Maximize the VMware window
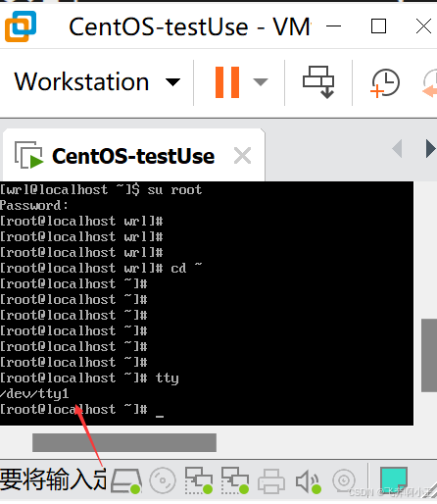Image resolution: width=437 pixels, height=504 pixels. coord(378,26)
